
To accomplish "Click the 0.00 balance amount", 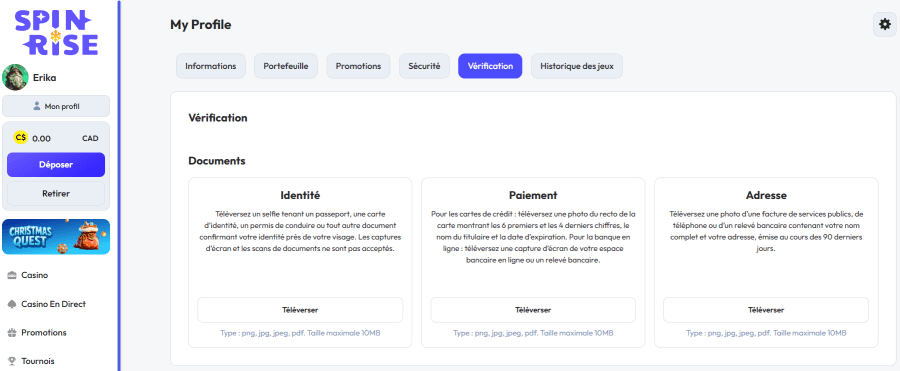I will [x=41, y=138].
